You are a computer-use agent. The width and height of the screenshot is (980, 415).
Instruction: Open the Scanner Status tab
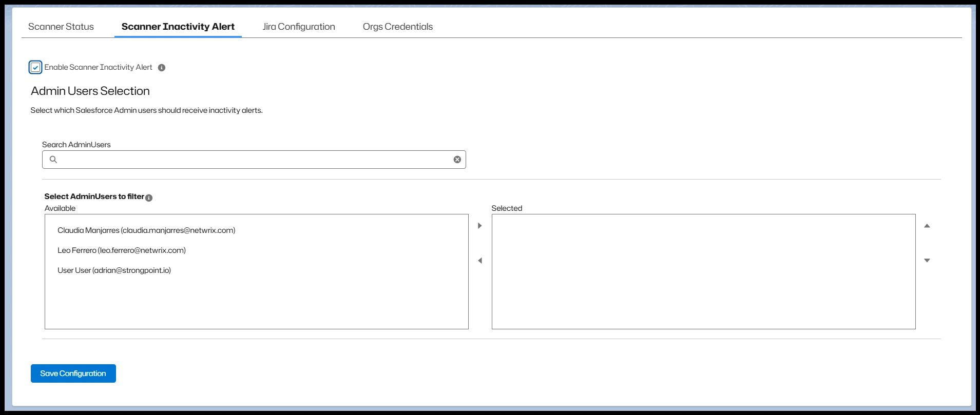pyautogui.click(x=61, y=27)
